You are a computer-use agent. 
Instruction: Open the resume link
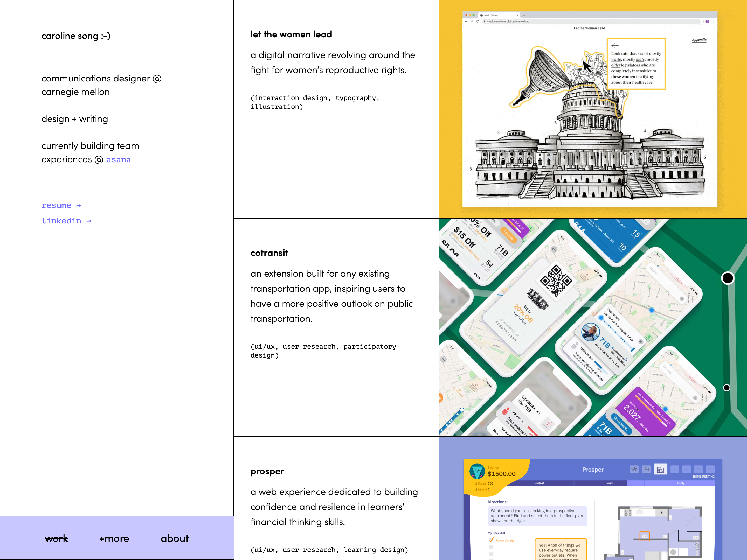tap(61, 205)
